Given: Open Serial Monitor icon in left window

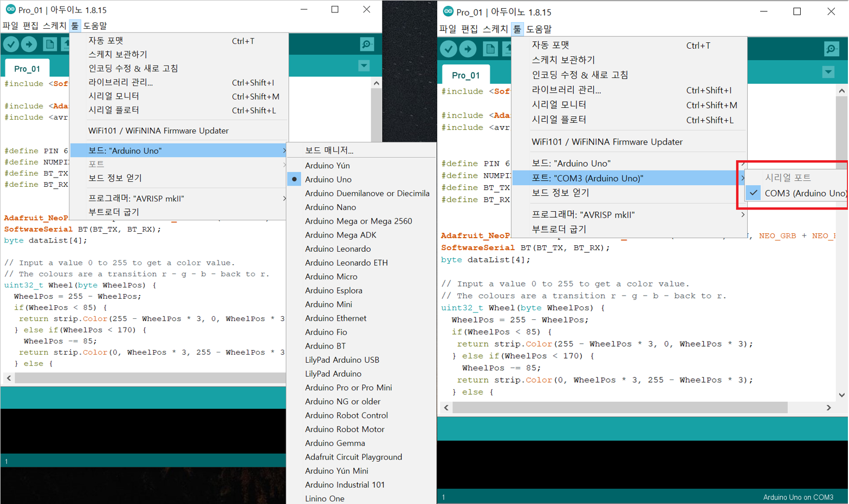Looking at the screenshot, I should click(x=367, y=44).
